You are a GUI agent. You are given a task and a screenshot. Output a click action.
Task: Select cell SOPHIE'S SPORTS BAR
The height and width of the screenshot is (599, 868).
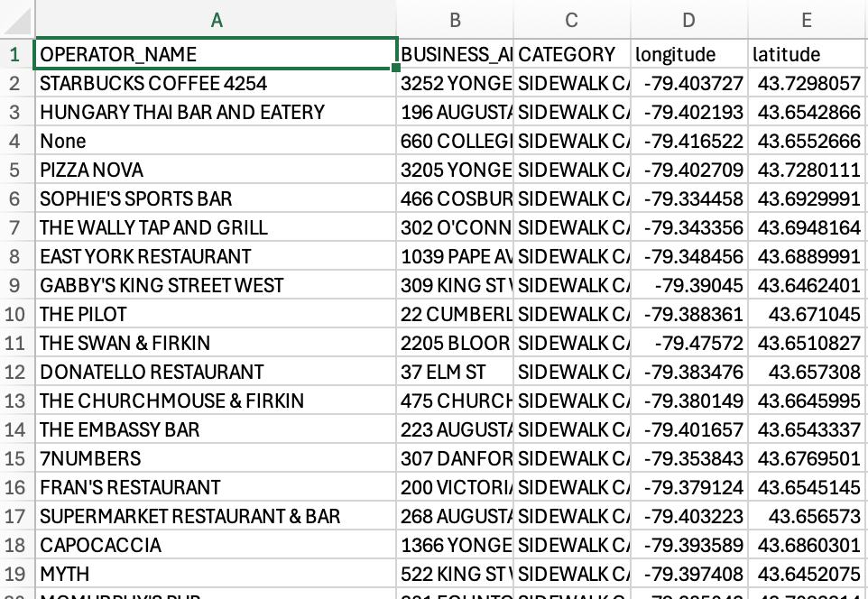coord(216,198)
